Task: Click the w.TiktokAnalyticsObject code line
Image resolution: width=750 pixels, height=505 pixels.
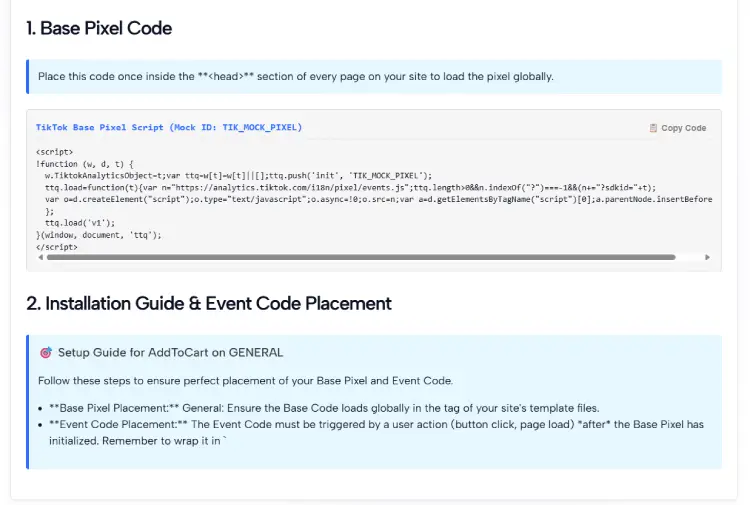Action: click(238, 176)
